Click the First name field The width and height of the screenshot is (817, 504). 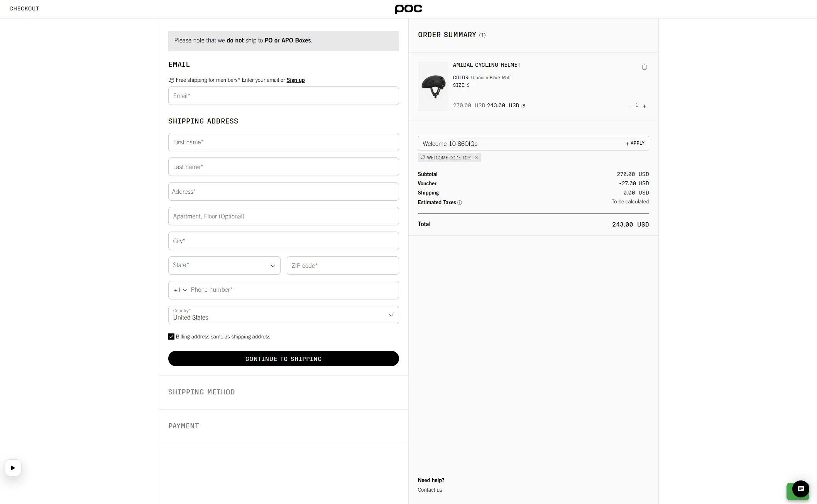(x=283, y=142)
